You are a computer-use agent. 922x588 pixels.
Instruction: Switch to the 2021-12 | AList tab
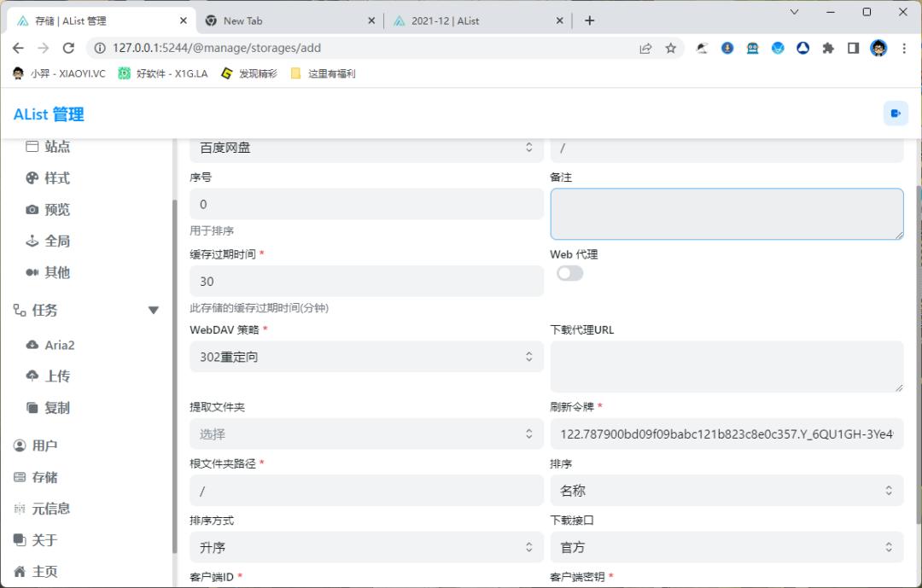[x=444, y=20]
